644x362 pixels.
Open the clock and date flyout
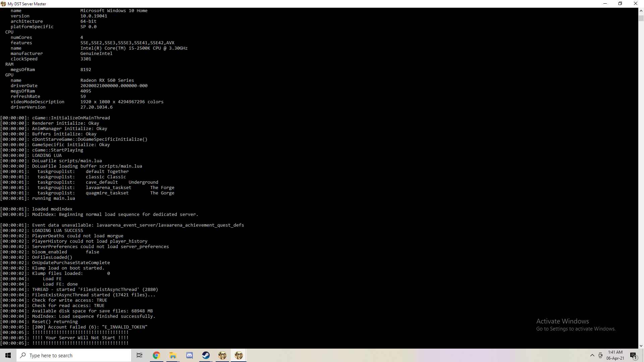[615, 355]
